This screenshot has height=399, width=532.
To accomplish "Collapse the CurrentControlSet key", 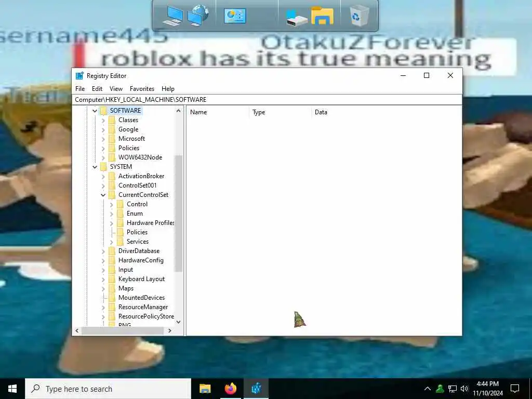I will pos(103,195).
